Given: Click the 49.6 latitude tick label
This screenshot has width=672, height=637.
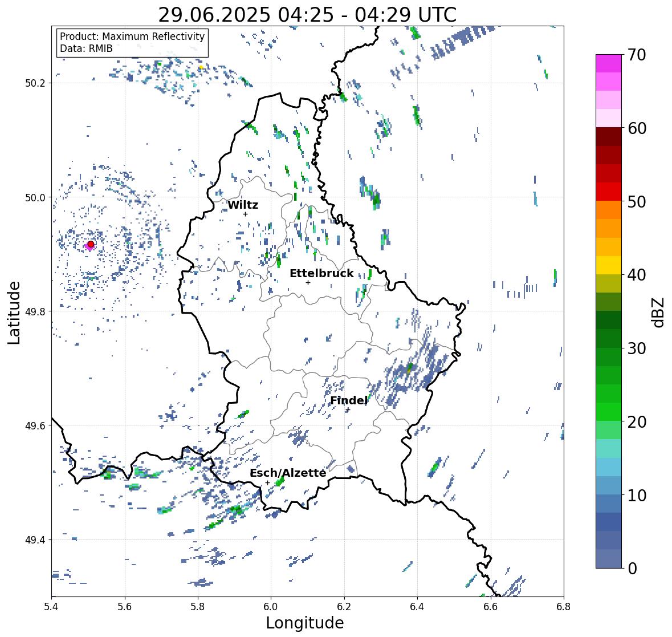Looking at the screenshot, I should pos(35,425).
